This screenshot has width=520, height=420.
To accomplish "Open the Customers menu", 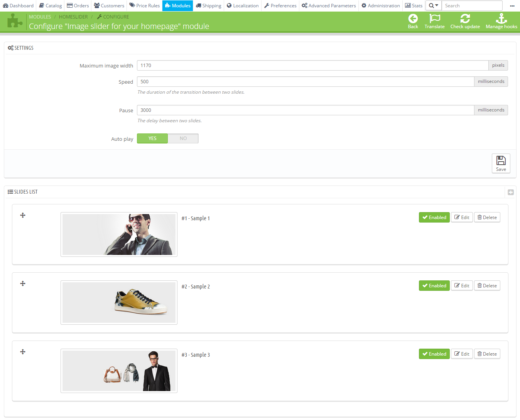I will coord(109,5).
